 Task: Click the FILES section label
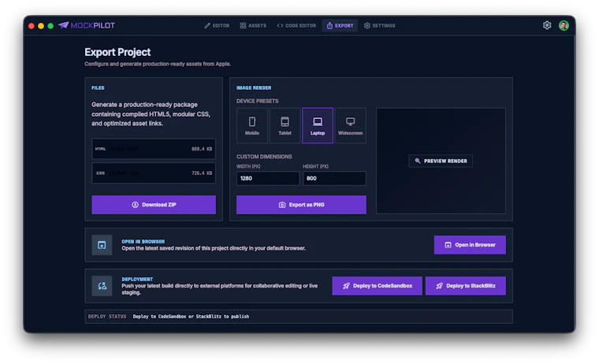tap(98, 88)
